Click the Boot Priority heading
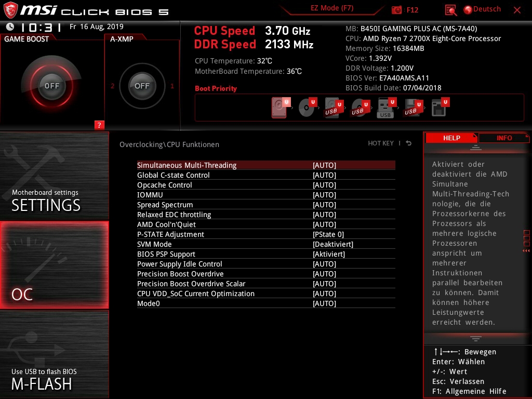The width and height of the screenshot is (532, 399). click(x=216, y=88)
